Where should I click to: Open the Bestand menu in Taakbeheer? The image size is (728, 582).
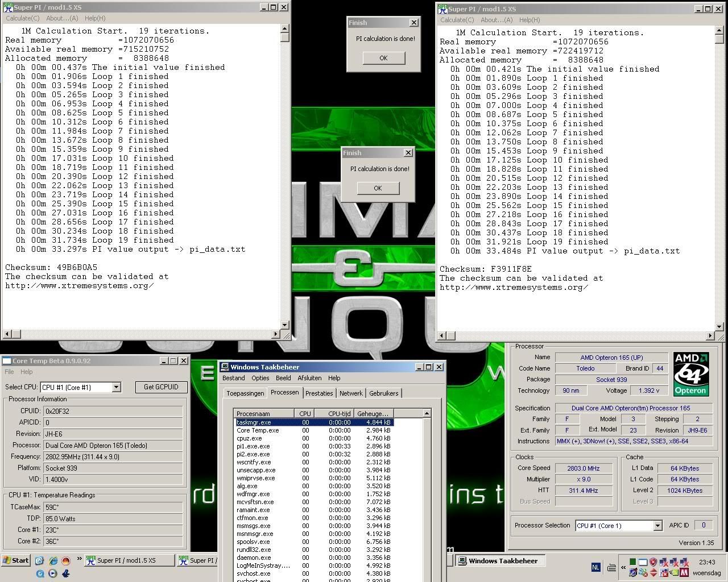click(234, 378)
